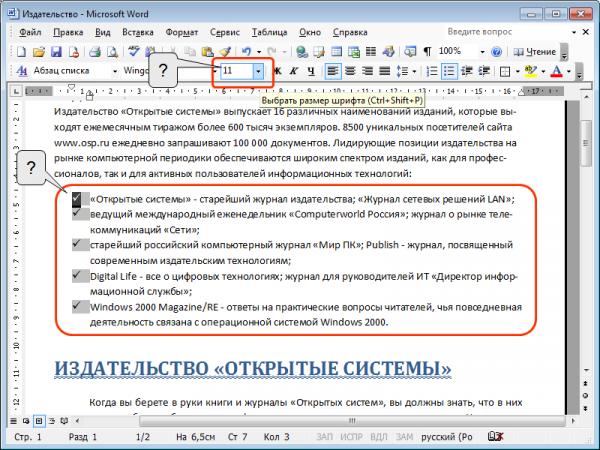Image resolution: width=600 pixels, height=450 pixels.
Task: Click the spelling status book icon
Action: (x=495, y=436)
